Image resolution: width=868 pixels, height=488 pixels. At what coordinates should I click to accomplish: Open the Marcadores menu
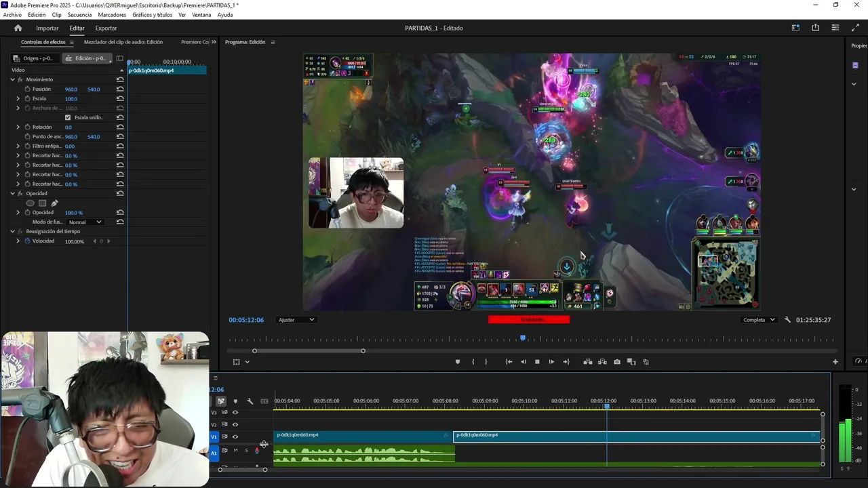[112, 15]
